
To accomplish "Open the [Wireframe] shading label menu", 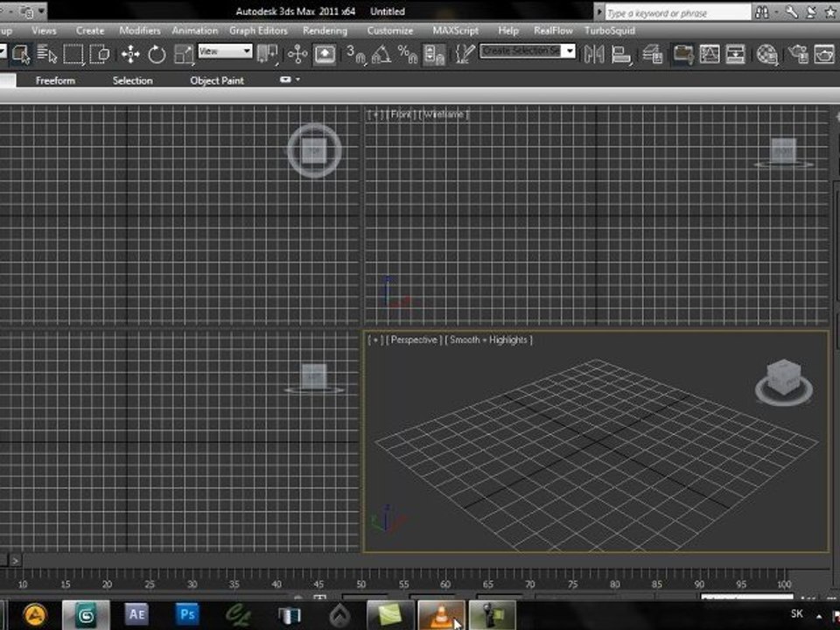I will click(444, 114).
